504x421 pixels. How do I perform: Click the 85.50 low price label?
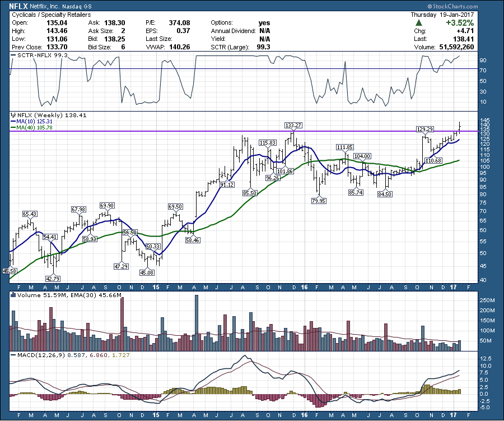pyautogui.click(x=250, y=193)
